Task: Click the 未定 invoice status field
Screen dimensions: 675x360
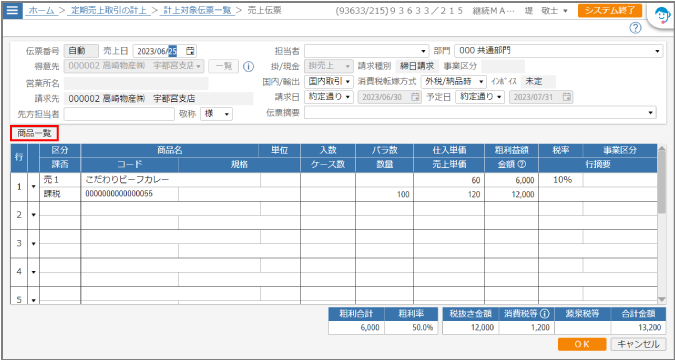Action: tap(538, 81)
